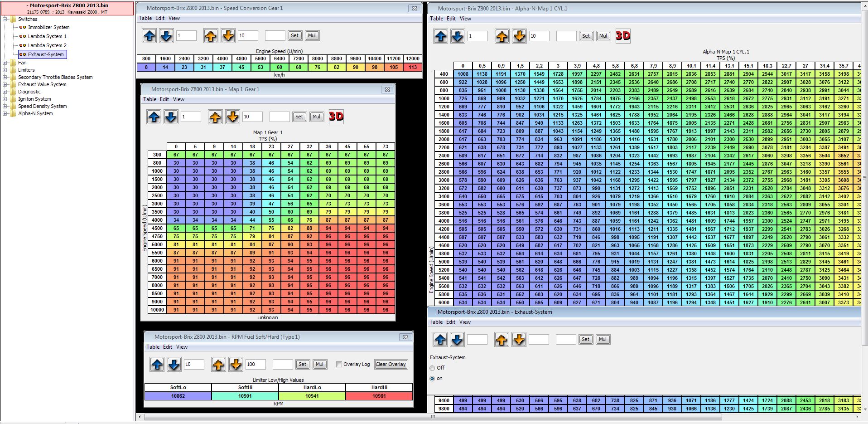
Task: Click orange down arrow in Alpha-N-Map window
Action: pyautogui.click(x=519, y=36)
